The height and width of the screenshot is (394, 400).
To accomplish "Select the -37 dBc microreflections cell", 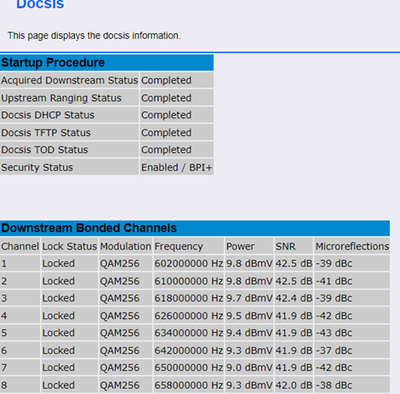I will [352, 350].
